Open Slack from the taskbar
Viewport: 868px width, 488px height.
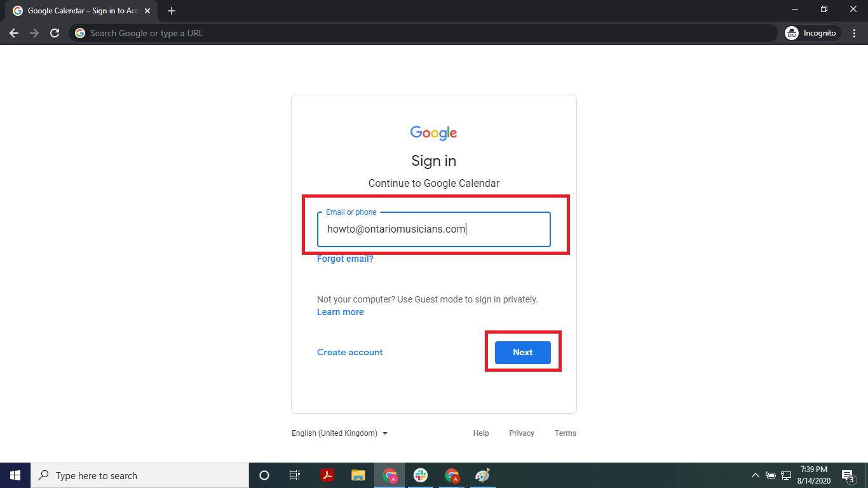point(421,475)
